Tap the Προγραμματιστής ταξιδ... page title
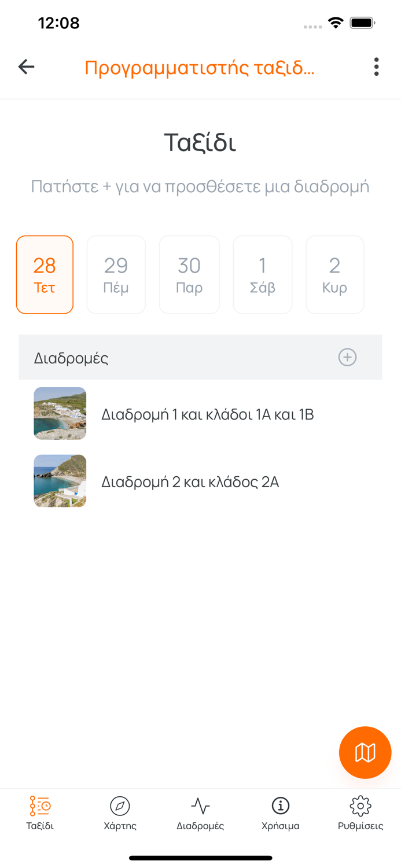The image size is (401, 868). pyautogui.click(x=200, y=68)
